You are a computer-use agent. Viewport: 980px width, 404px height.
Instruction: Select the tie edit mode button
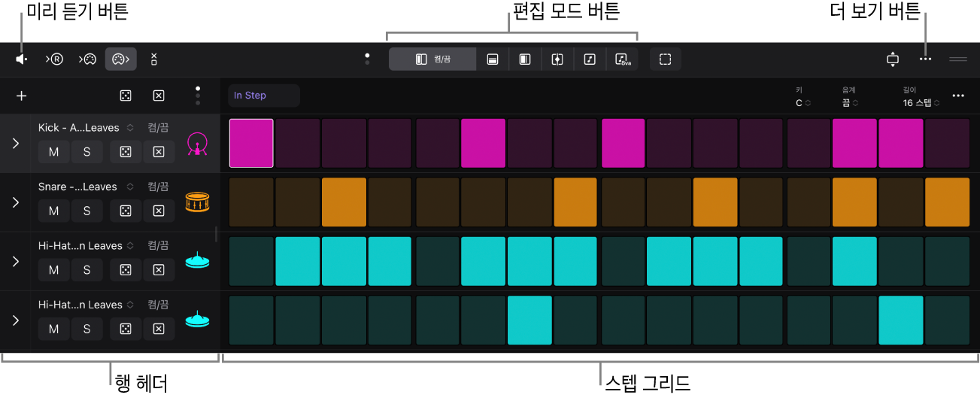coord(557,59)
